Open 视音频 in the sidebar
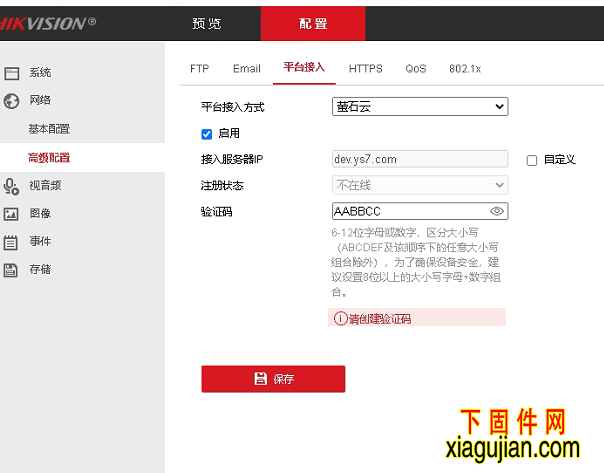Screen dimensions: 604x473 pos(45,186)
